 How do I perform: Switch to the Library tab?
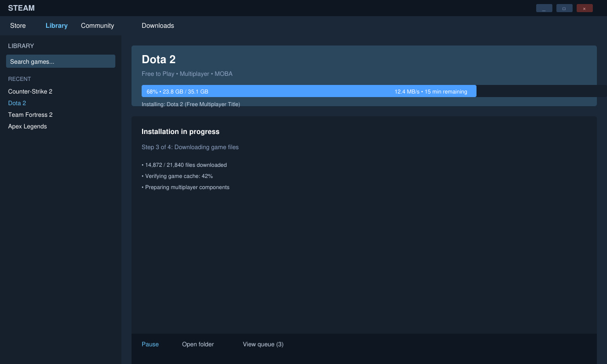coord(57,26)
